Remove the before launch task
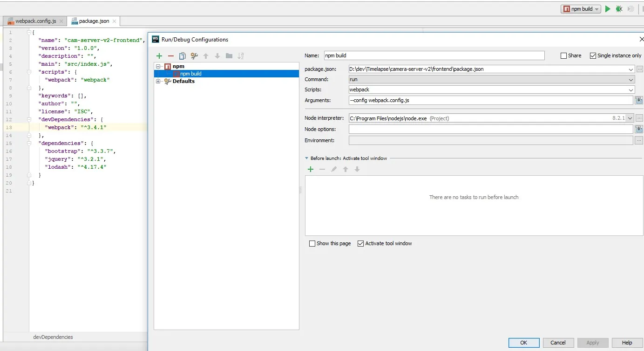 tap(322, 169)
